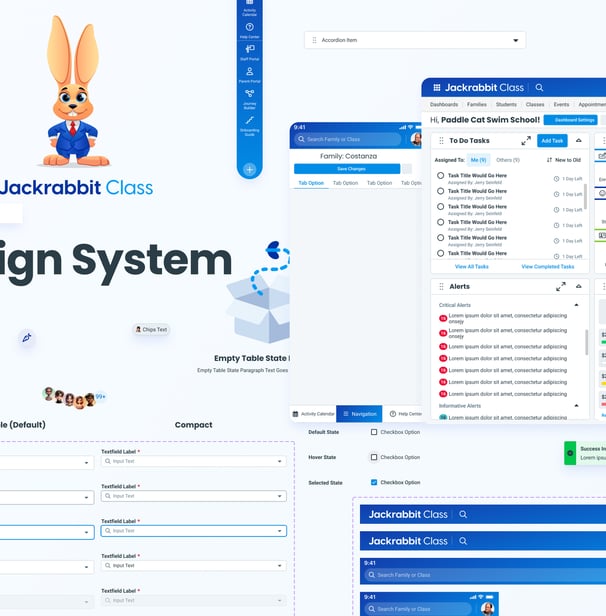Screen dimensions: 606x616
Task: Open dropdown arrow of the greyed-out disabled Compact textfield
Action: [280, 601]
